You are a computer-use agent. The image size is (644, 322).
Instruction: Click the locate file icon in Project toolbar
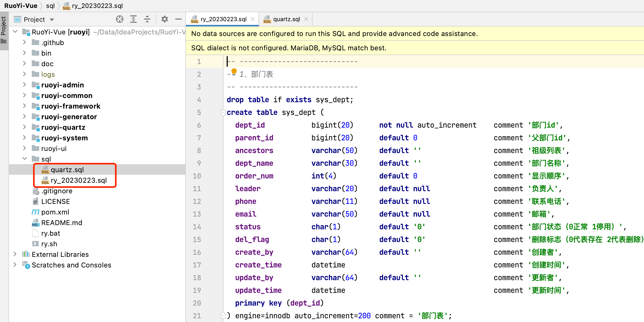[119, 19]
